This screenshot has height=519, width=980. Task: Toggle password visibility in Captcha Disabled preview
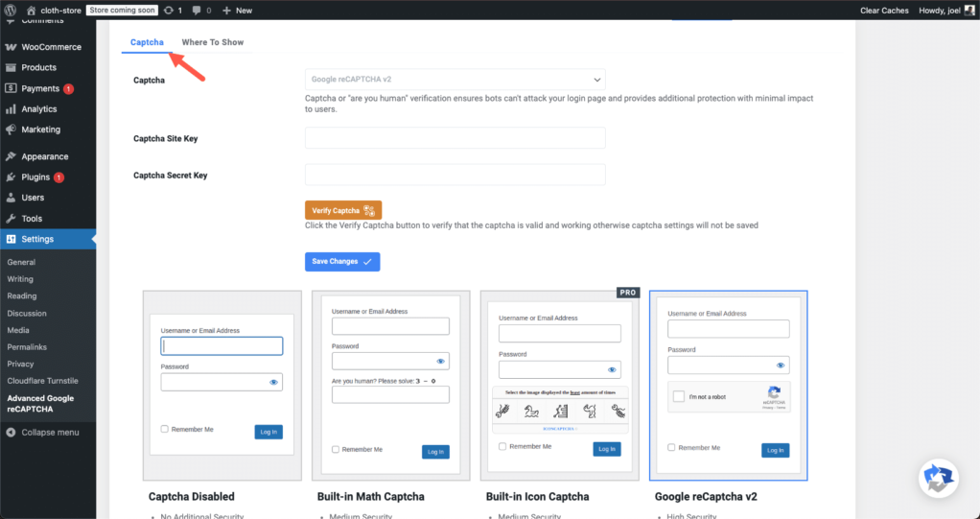tap(273, 382)
